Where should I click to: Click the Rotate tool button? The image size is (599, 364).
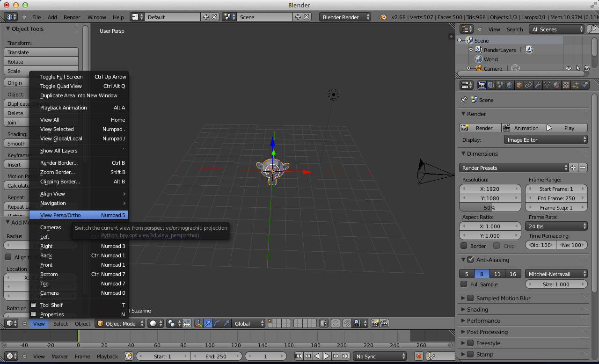point(41,62)
